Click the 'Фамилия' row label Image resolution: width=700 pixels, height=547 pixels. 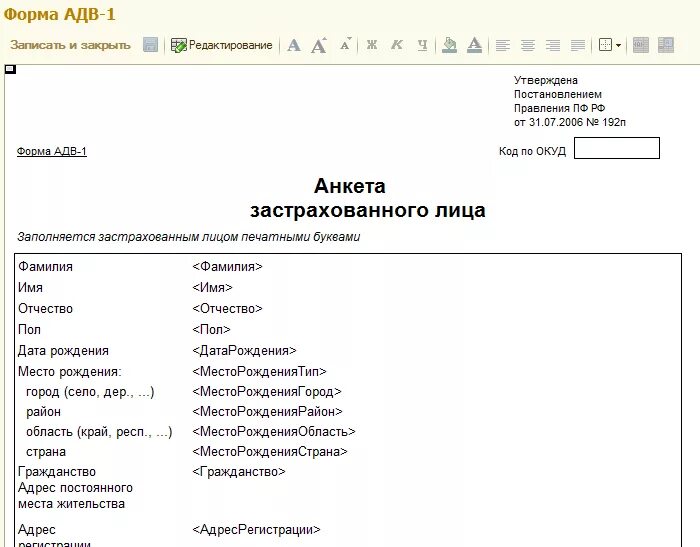[46, 267]
